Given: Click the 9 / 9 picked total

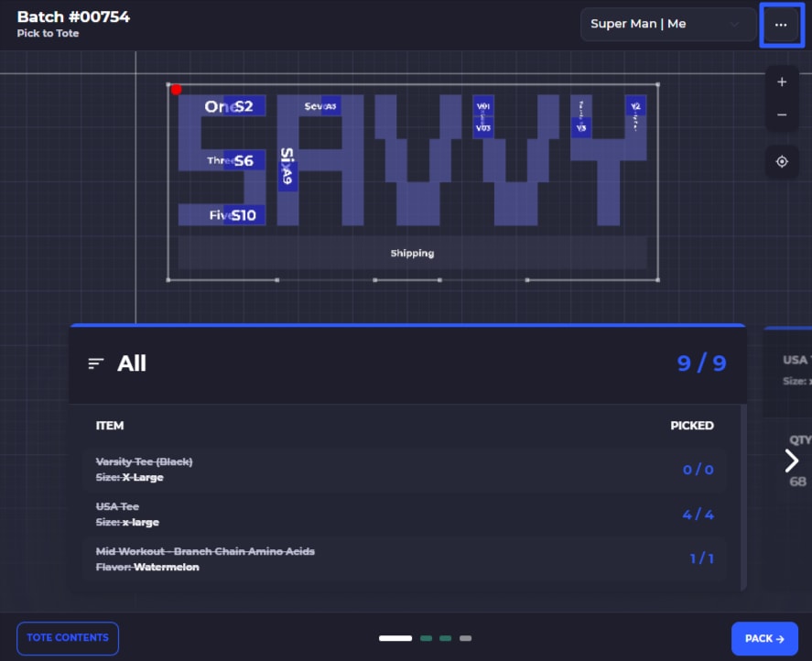Looking at the screenshot, I should coord(702,363).
